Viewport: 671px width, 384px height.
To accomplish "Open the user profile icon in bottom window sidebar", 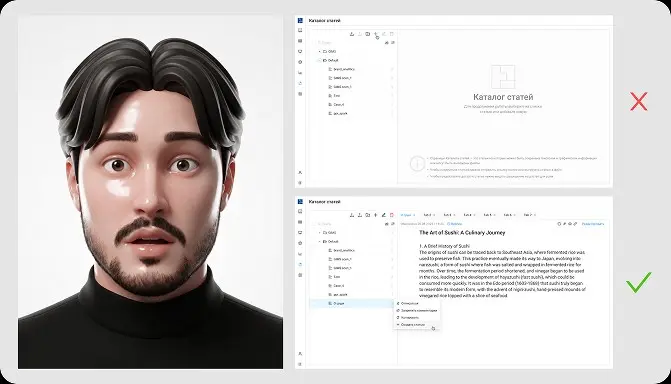I will (x=300, y=354).
